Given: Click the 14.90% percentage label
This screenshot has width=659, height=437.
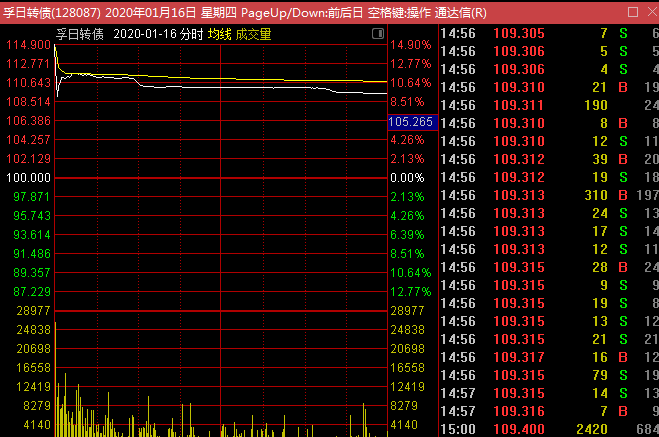Looking at the screenshot, I should (x=411, y=45).
